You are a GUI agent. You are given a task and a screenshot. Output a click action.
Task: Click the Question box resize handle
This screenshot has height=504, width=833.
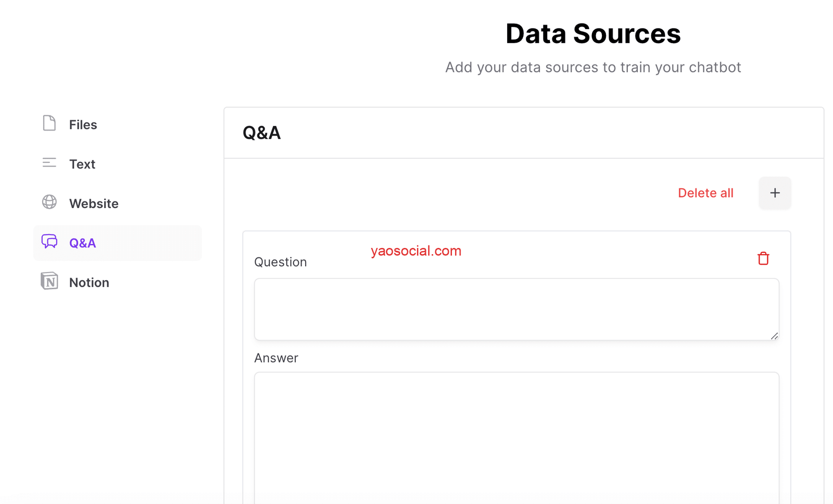coord(774,336)
